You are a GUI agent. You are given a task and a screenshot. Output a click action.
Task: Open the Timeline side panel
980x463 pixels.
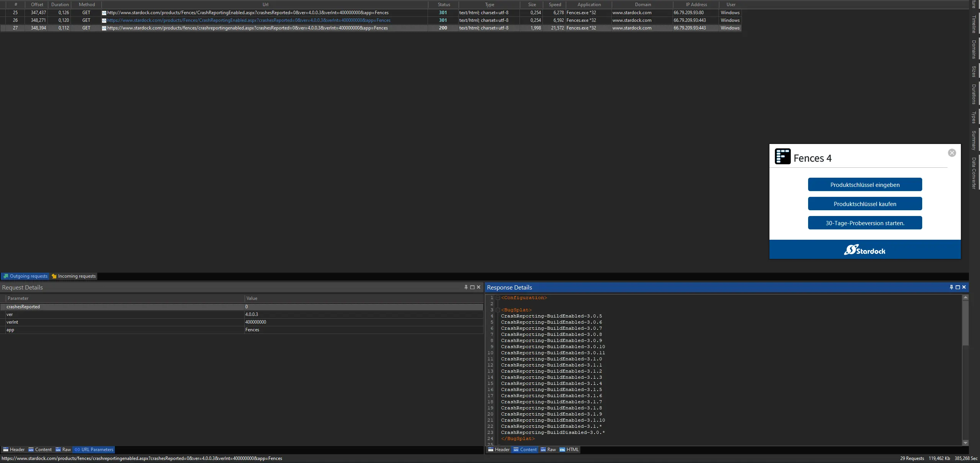coord(974,24)
